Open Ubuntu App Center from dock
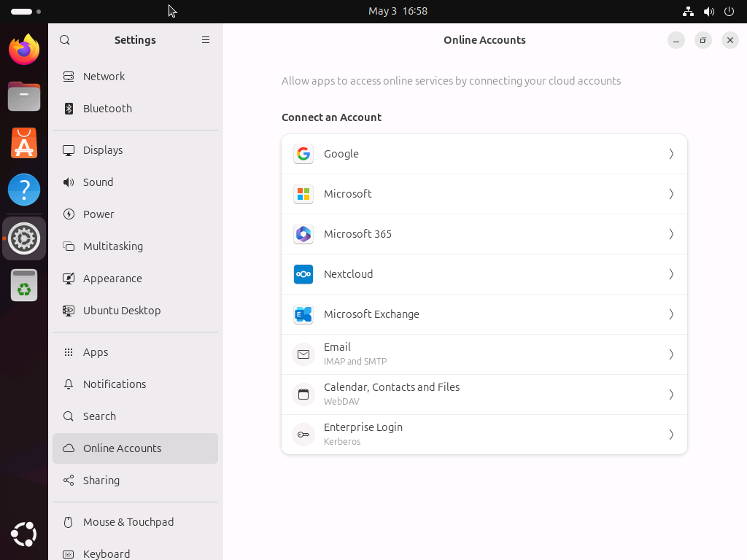 click(x=24, y=143)
